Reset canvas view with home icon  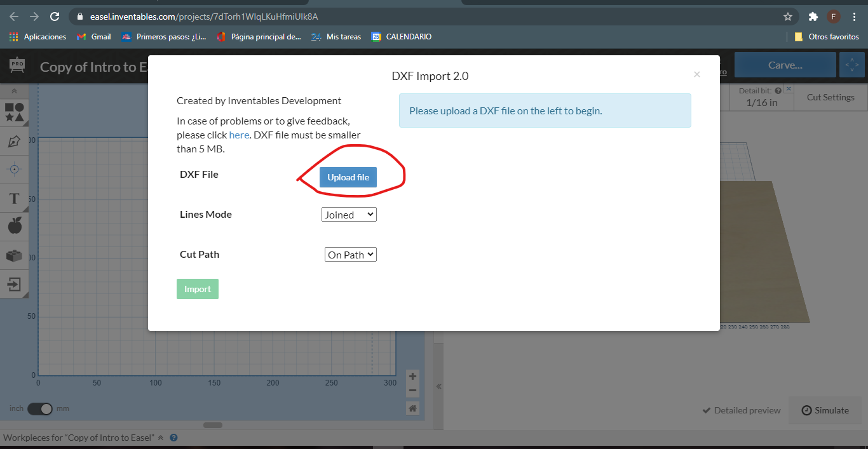pos(413,408)
